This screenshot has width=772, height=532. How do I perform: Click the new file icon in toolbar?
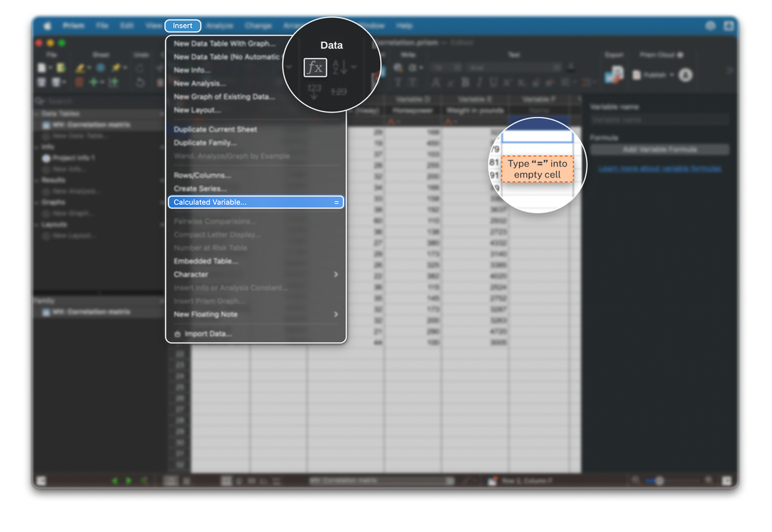[42, 68]
